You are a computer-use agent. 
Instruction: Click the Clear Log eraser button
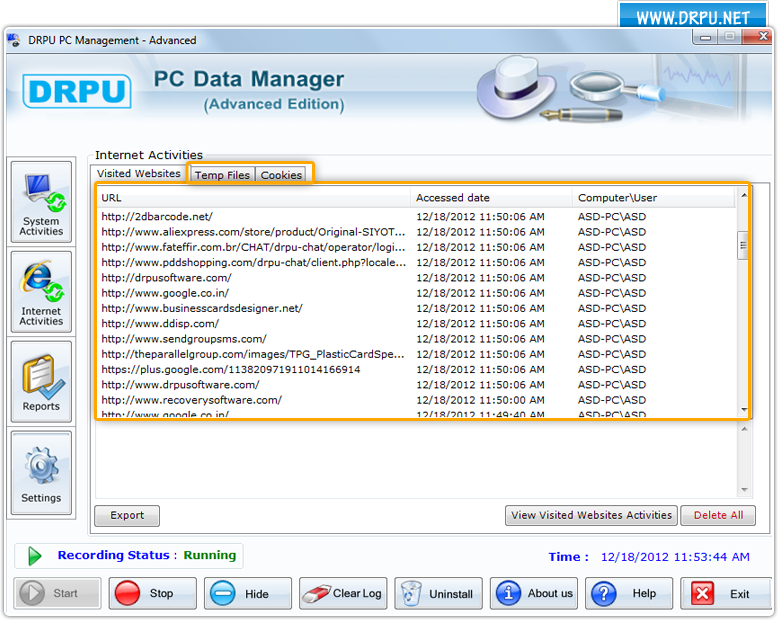pyautogui.click(x=343, y=593)
